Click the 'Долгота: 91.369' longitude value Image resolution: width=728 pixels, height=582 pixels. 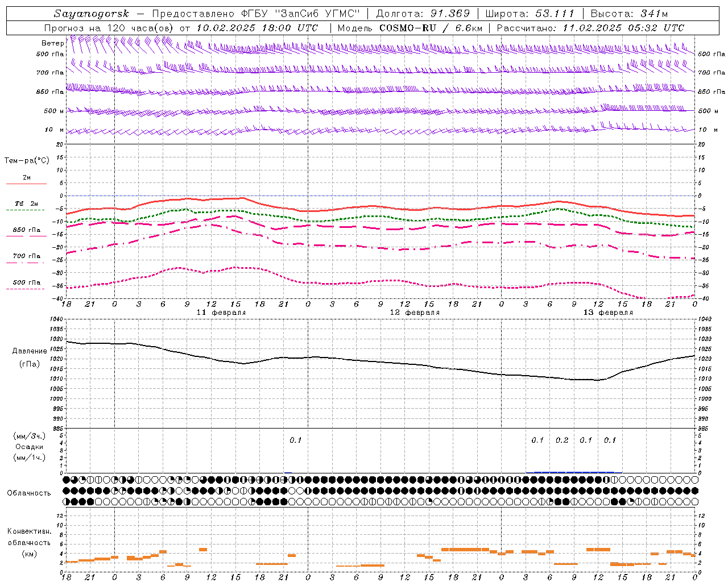point(423,14)
